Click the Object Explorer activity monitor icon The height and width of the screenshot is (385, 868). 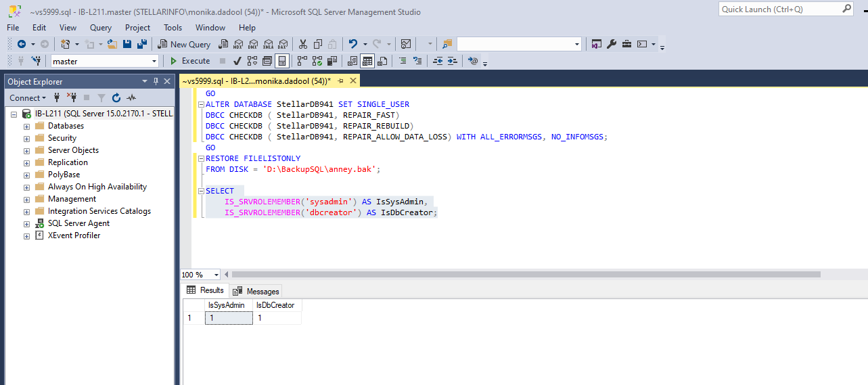pyautogui.click(x=131, y=98)
